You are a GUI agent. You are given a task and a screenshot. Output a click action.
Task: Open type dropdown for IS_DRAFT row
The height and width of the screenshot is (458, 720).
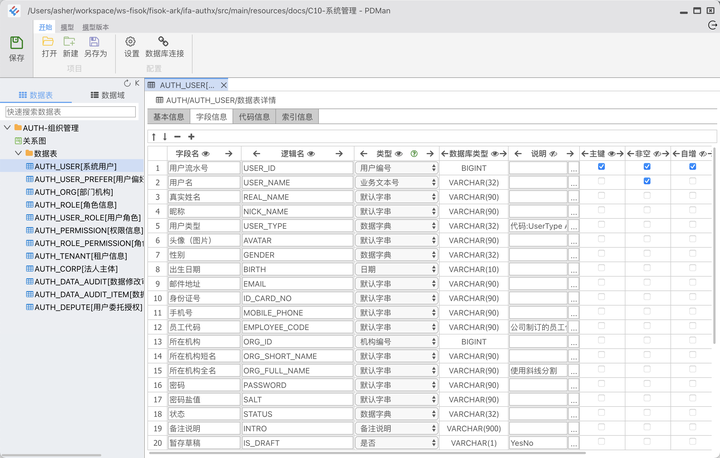pyautogui.click(x=397, y=443)
